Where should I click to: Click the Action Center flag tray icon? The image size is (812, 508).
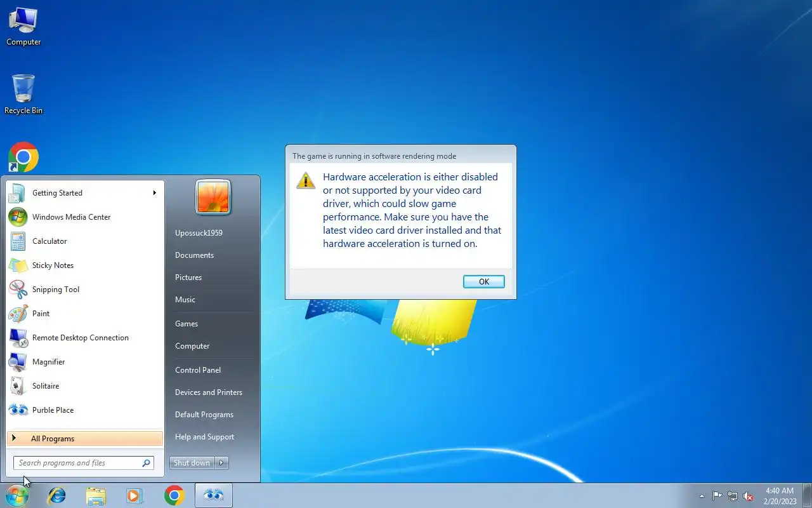(x=717, y=496)
